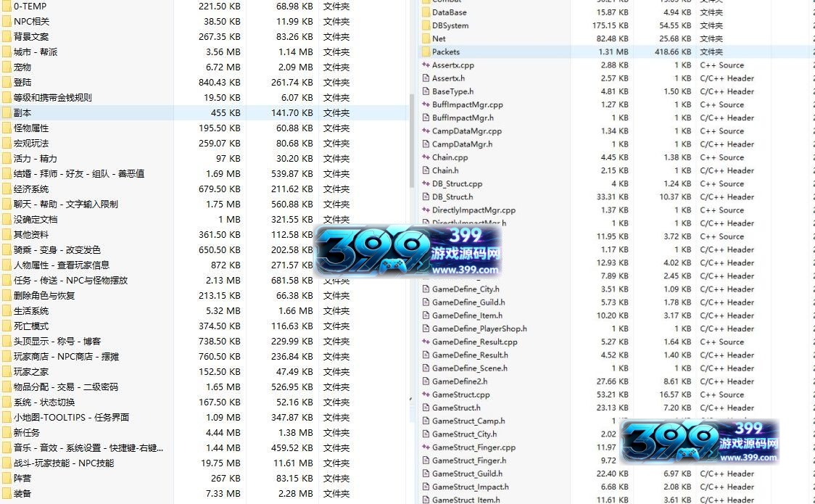Select the GameStruct_Guild.h file

467,474
